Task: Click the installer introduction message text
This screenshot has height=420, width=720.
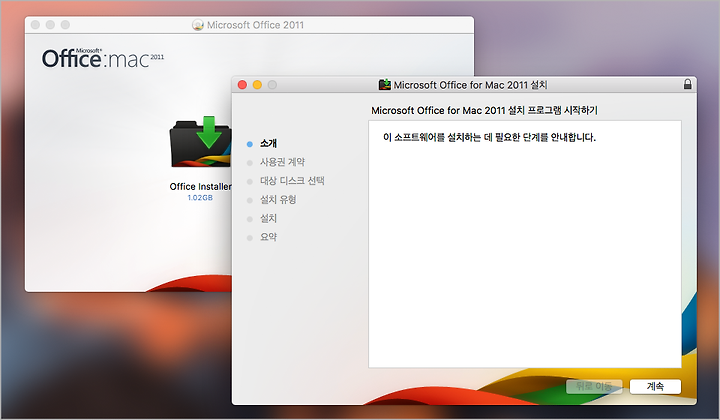Action: (489, 137)
